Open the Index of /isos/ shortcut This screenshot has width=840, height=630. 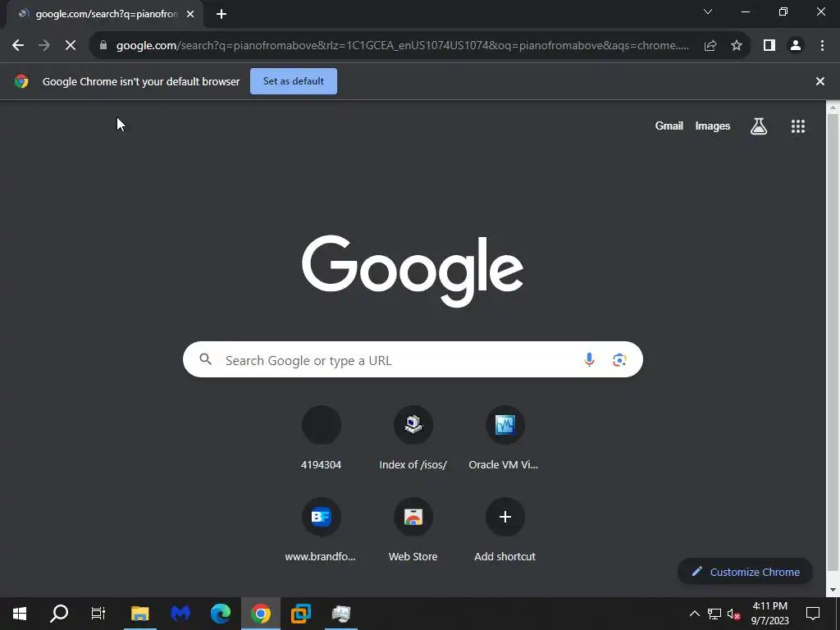[413, 439]
